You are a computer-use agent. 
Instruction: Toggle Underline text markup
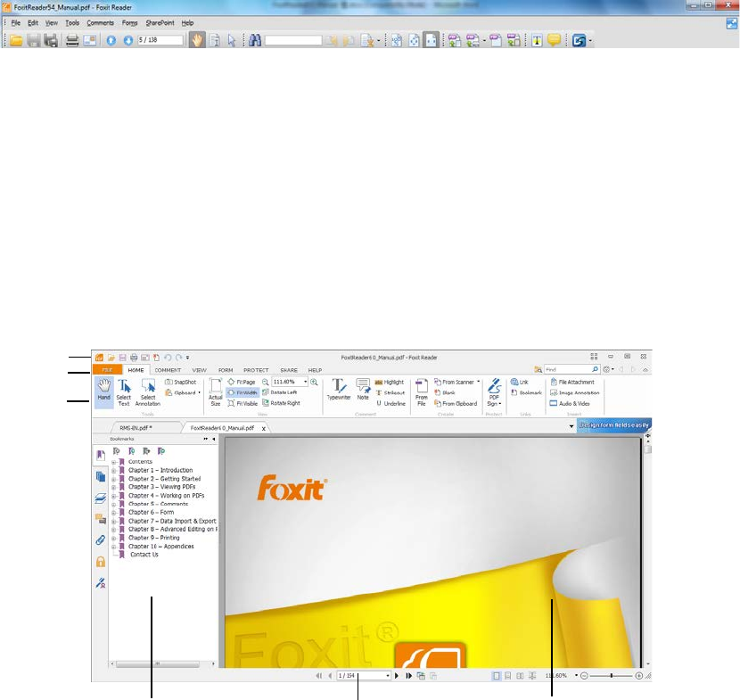pyautogui.click(x=391, y=403)
